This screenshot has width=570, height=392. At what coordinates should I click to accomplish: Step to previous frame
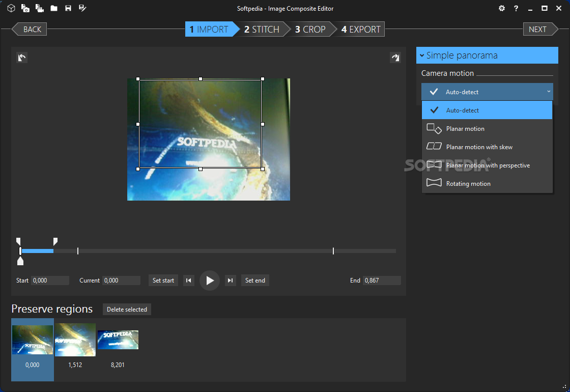coord(189,281)
